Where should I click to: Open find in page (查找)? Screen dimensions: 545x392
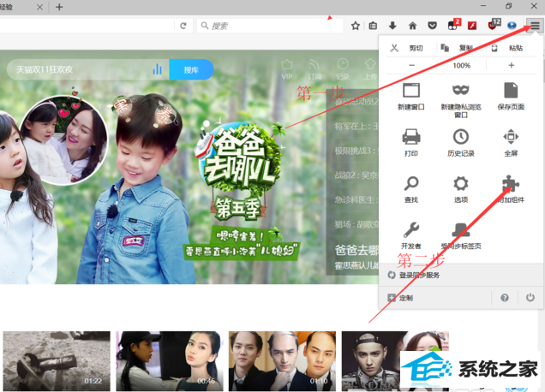pos(411,189)
